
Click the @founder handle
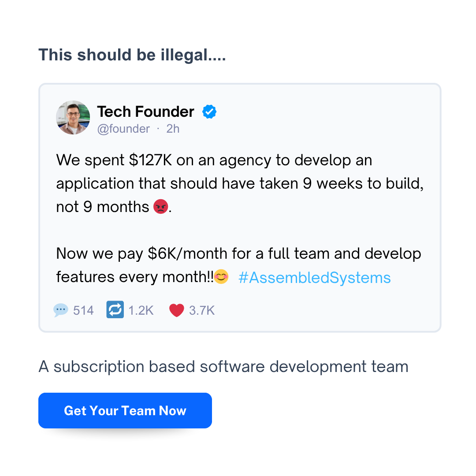tap(124, 129)
